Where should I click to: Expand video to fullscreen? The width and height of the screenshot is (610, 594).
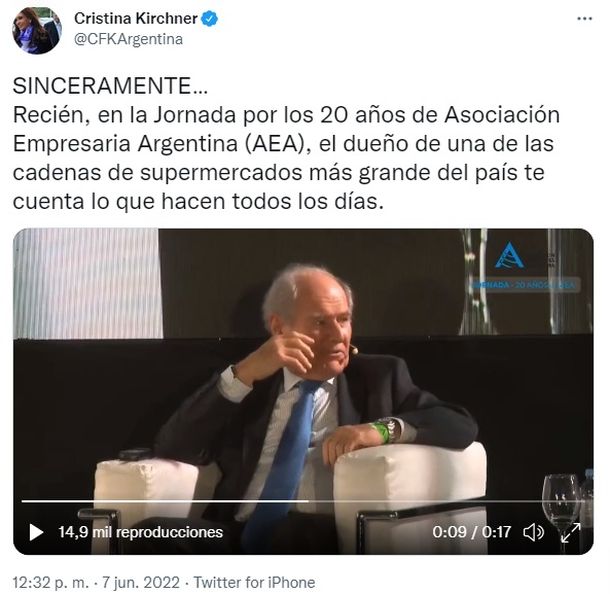click(571, 532)
